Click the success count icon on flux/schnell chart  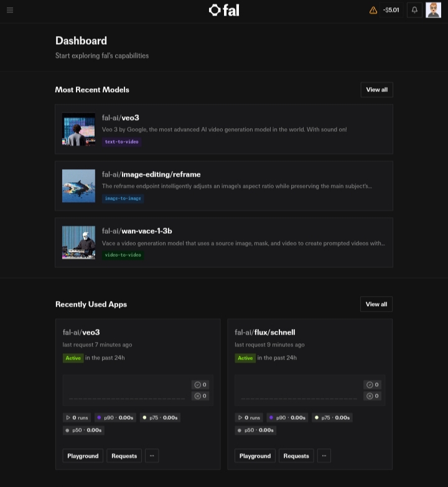click(x=370, y=385)
